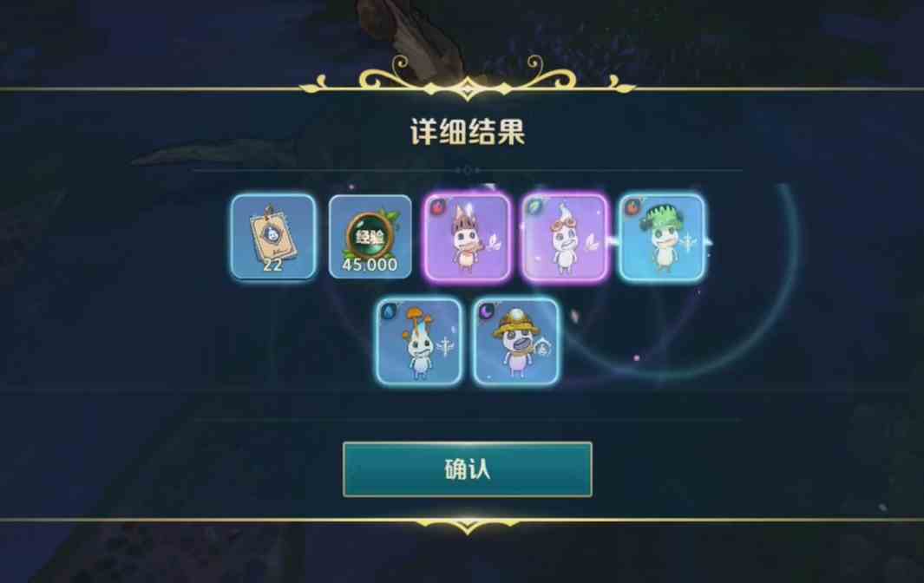Click the 详细结果 title heading
The image size is (924, 583).
click(468, 132)
